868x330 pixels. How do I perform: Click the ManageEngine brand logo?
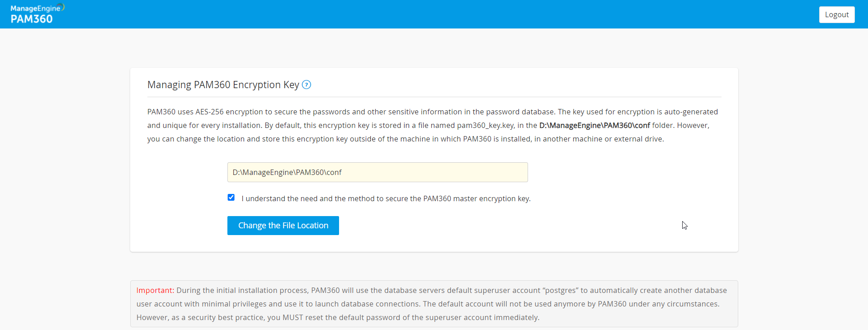(x=36, y=8)
